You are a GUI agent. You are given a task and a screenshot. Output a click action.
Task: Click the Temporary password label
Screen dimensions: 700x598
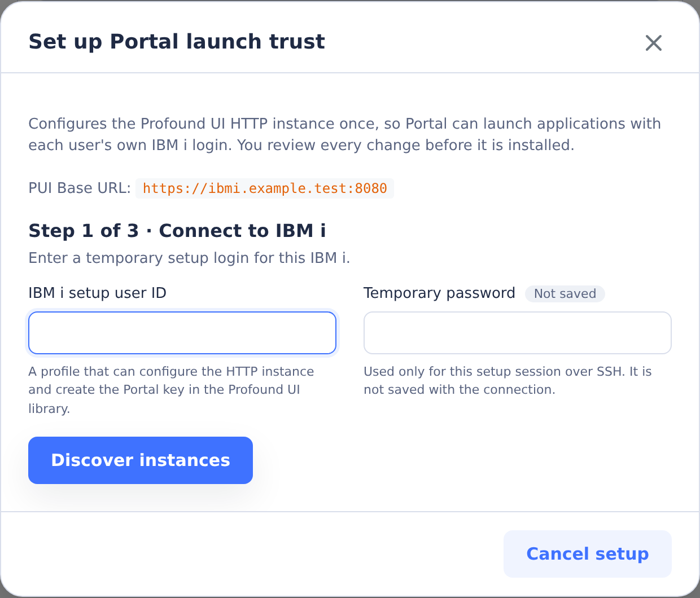[439, 293]
